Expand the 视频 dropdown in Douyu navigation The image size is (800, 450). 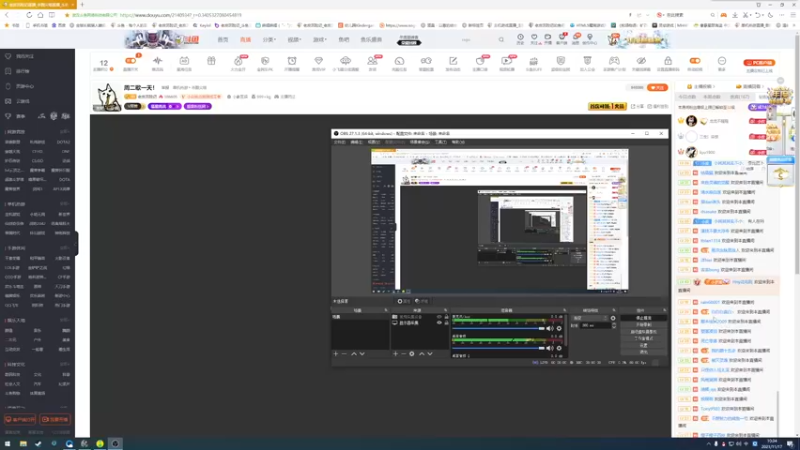(x=294, y=39)
